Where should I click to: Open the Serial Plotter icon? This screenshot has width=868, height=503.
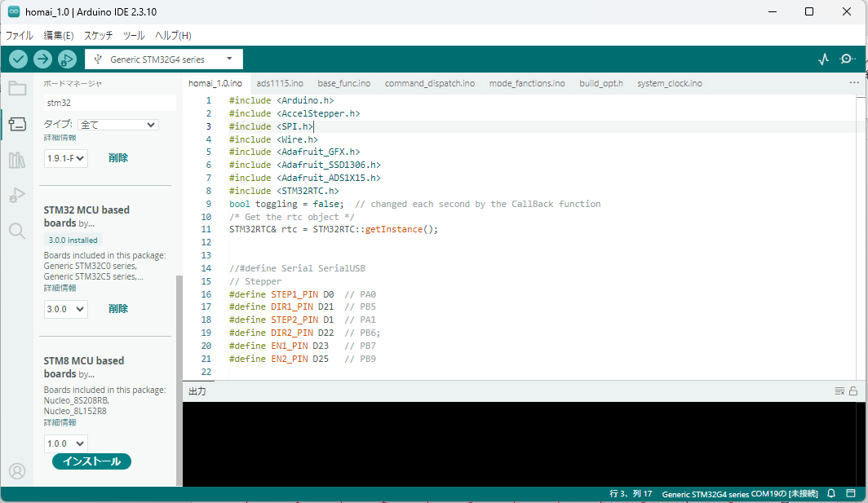[823, 60]
